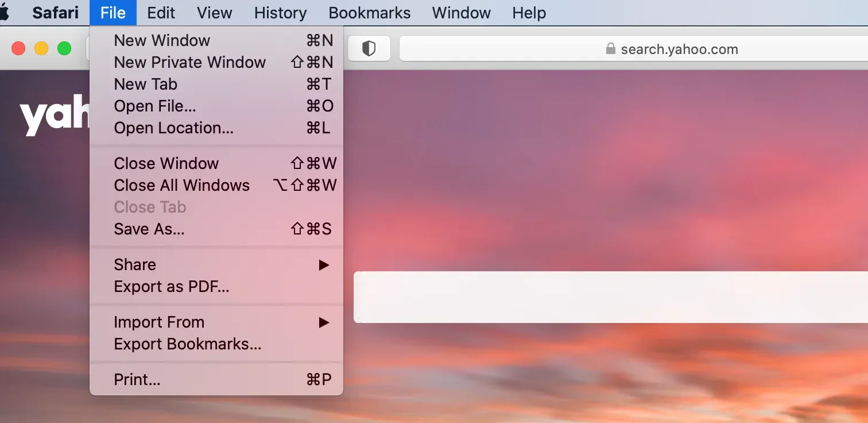
Task: Select Close All Windows
Action: coord(216,185)
